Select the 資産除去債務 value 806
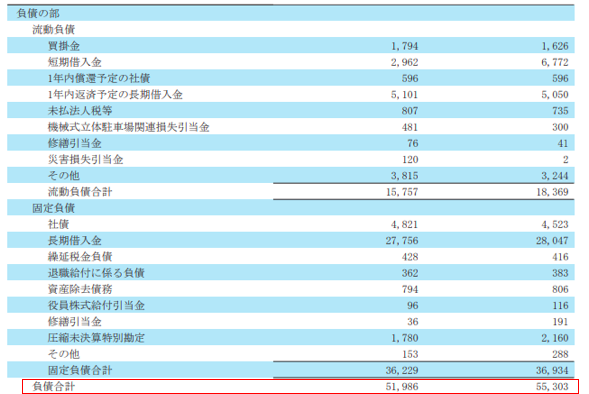 click(560, 289)
